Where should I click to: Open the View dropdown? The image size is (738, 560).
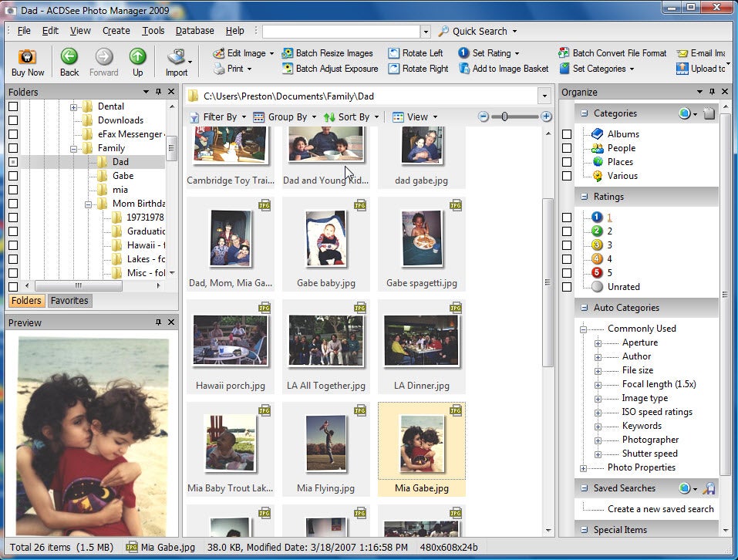[x=415, y=116]
